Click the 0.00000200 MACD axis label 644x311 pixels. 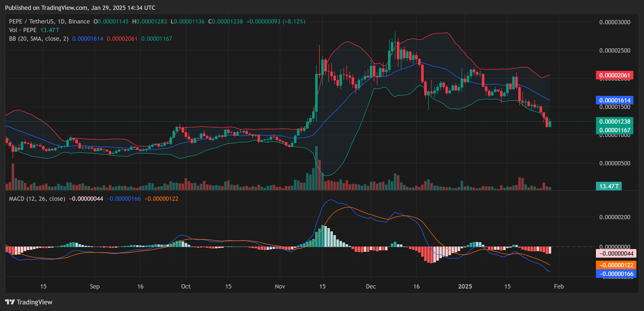click(x=615, y=217)
